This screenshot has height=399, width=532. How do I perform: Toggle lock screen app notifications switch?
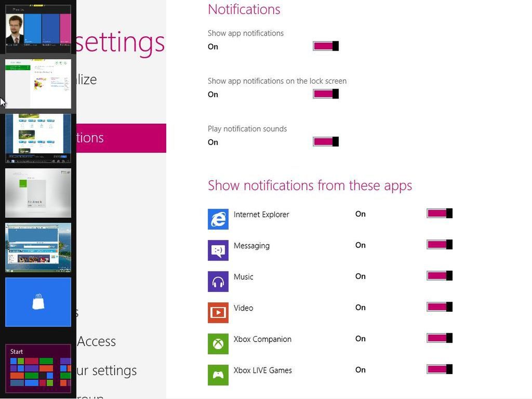tap(326, 94)
